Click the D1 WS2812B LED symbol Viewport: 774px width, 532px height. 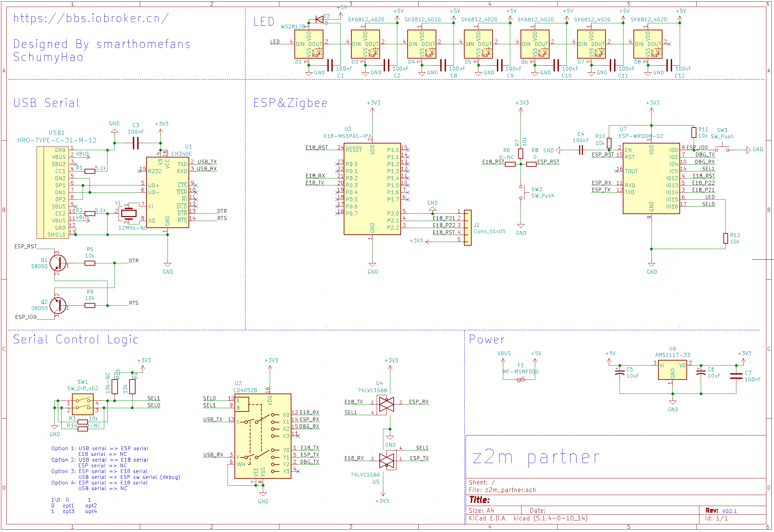pos(309,44)
